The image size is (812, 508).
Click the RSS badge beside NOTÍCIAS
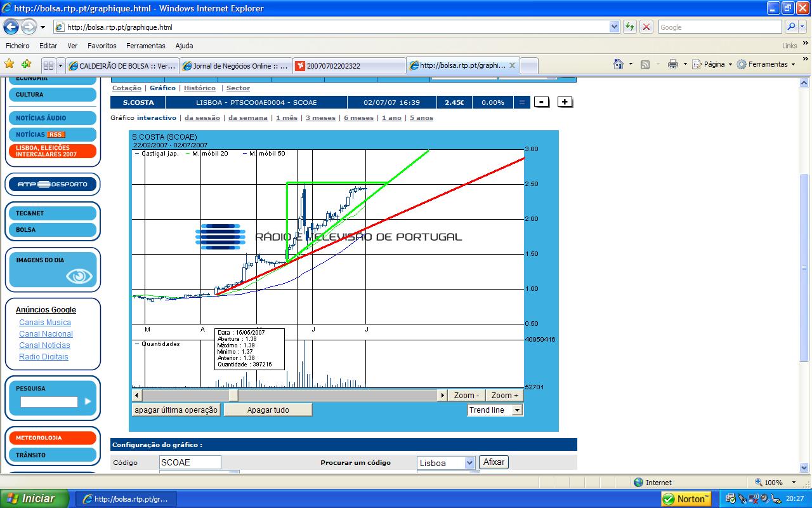(56, 135)
